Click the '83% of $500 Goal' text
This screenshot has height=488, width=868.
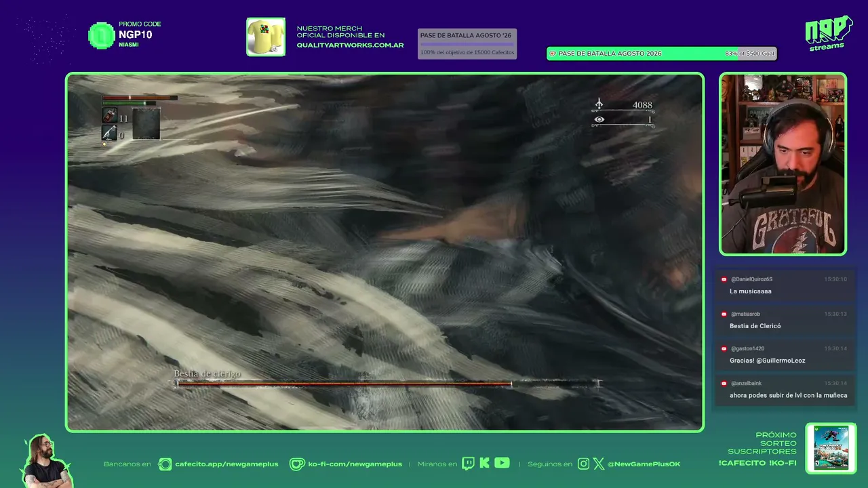pos(749,54)
